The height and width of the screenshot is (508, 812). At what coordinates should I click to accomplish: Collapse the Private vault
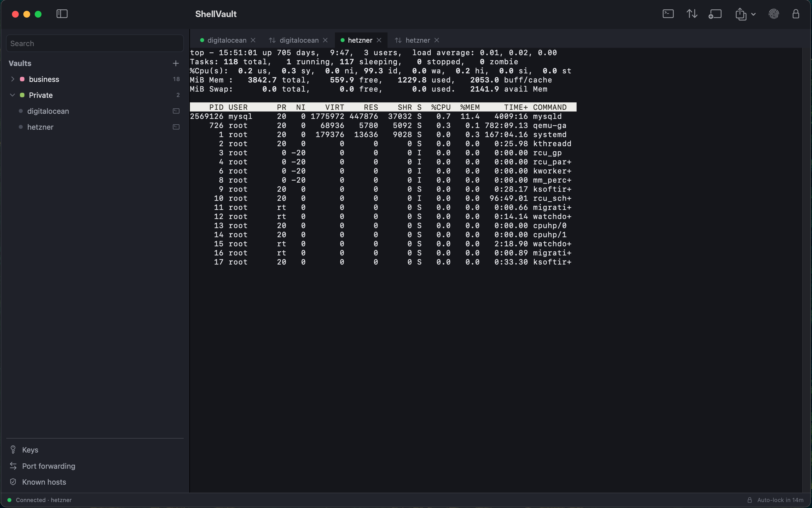(x=13, y=95)
